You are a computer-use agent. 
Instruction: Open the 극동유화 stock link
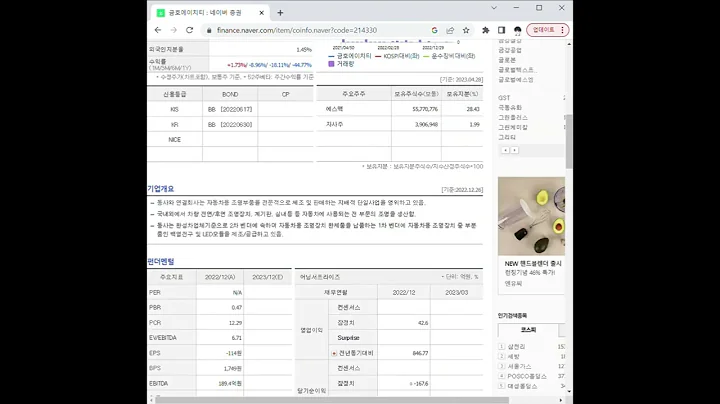[x=510, y=107]
